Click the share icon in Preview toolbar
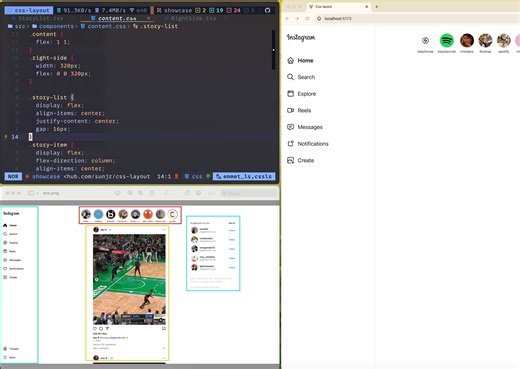Image resolution: width=520 pixels, height=369 pixels. tap(152, 193)
